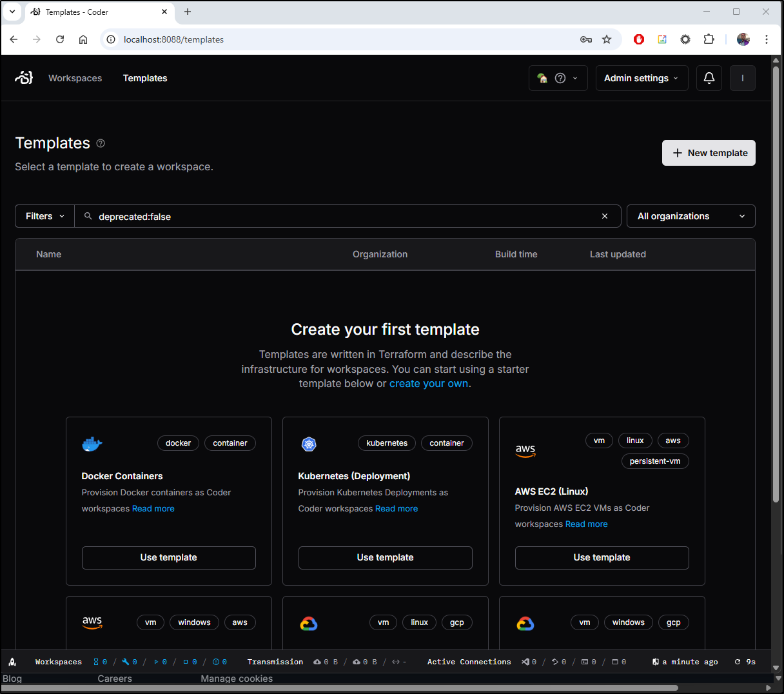Open the Filters dropdown
784x694 pixels.
(45, 216)
